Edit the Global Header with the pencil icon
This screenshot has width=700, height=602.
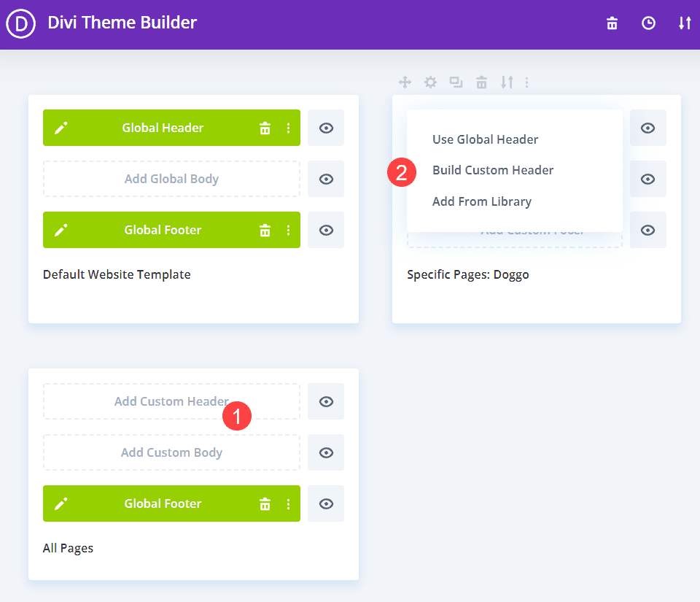(x=61, y=128)
